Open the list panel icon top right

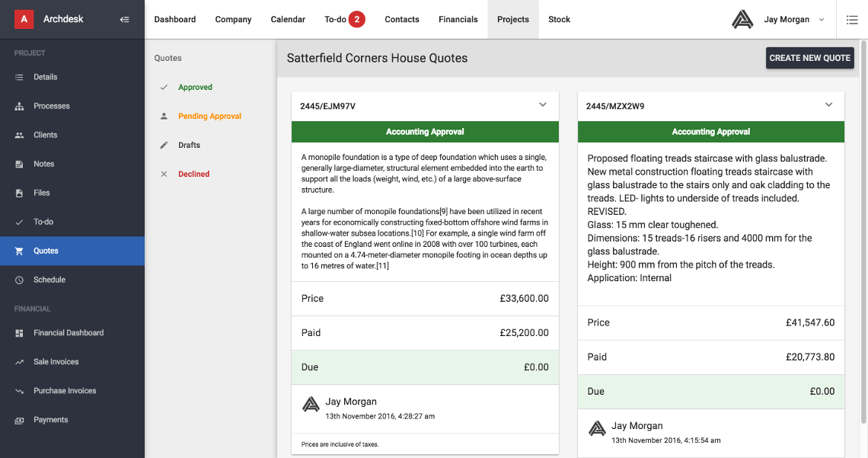852,19
